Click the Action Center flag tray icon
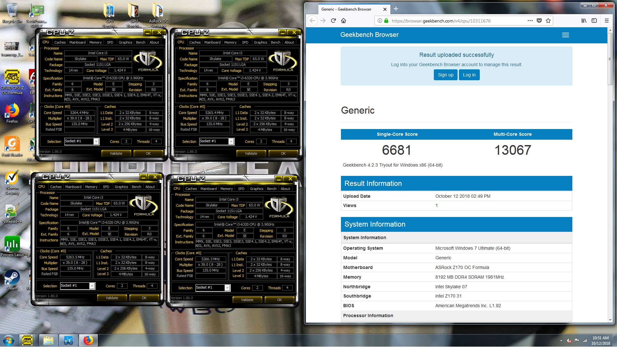 coord(577,341)
